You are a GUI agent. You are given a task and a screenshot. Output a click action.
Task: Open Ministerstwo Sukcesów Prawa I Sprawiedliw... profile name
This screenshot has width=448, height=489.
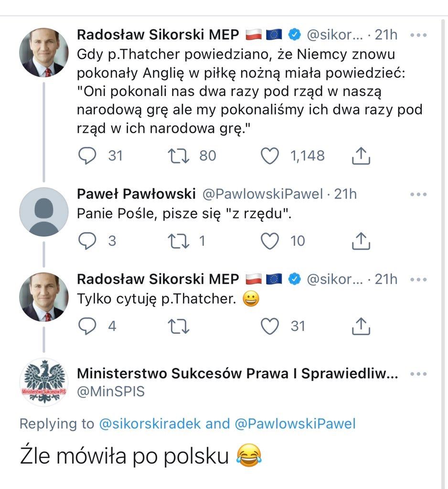[x=237, y=373]
